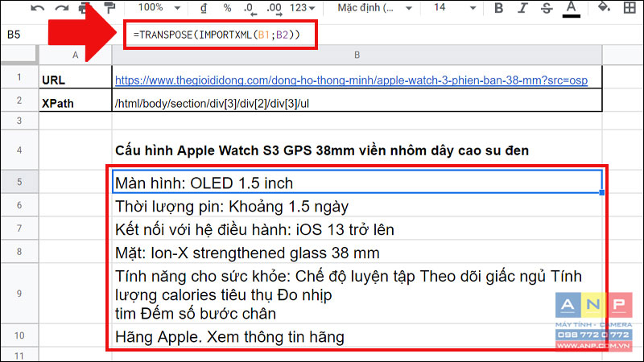Image resolution: width=644 pixels, height=362 pixels.
Task: Select cell Màn hình: OLED 1.5 inch
Action: coord(357,182)
